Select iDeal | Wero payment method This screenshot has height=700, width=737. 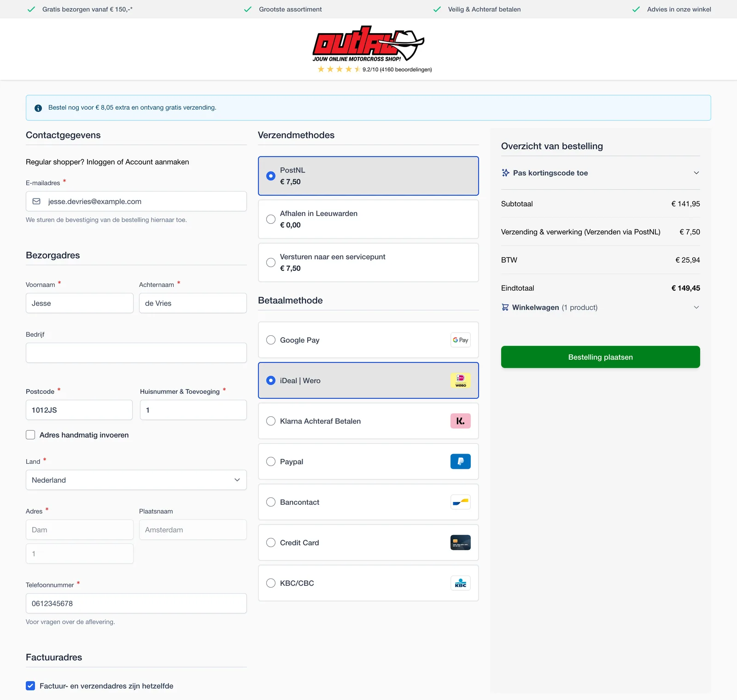368,380
